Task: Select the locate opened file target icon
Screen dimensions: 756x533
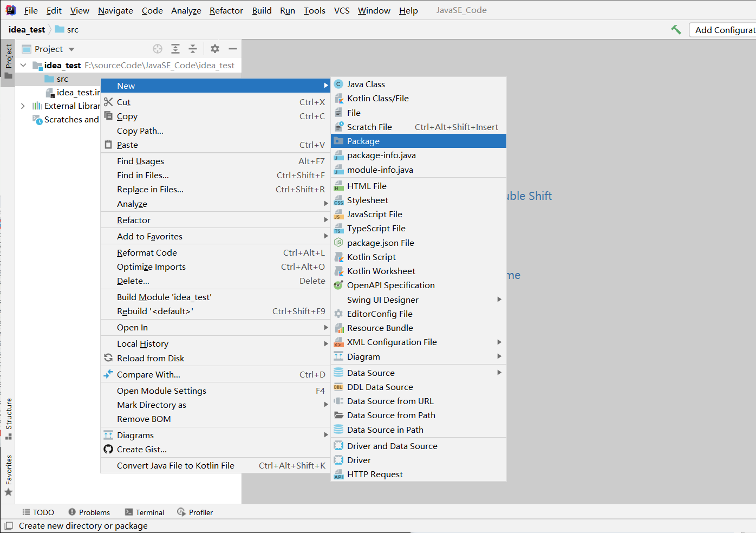Action: click(158, 49)
